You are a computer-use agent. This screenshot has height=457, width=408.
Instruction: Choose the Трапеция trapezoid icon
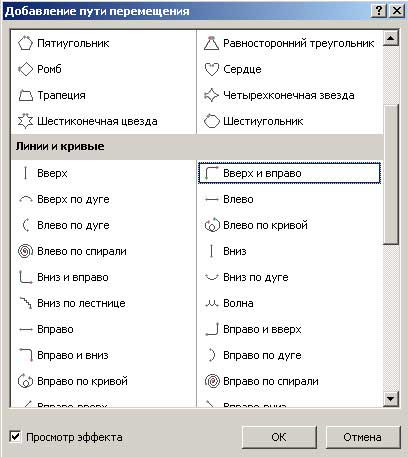(25, 95)
